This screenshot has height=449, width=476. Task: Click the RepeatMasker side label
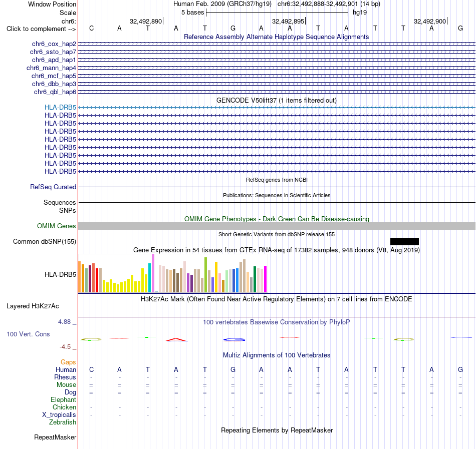pos(55,437)
